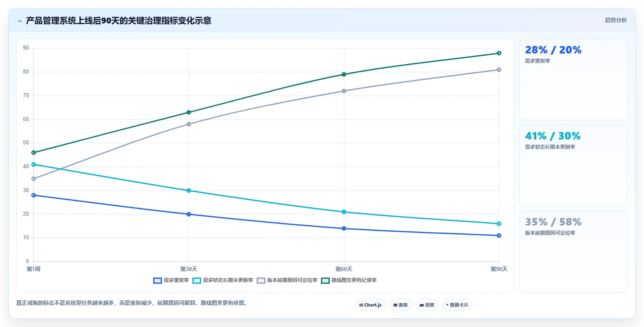Click the 需求重复率 point at 第60天
The height and width of the screenshot is (327, 644).
[x=344, y=228]
